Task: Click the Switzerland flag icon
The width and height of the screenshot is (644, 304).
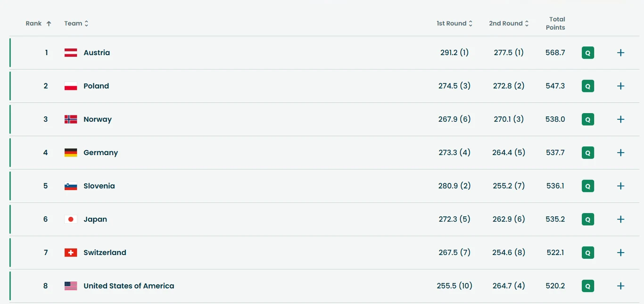Action: (x=71, y=253)
